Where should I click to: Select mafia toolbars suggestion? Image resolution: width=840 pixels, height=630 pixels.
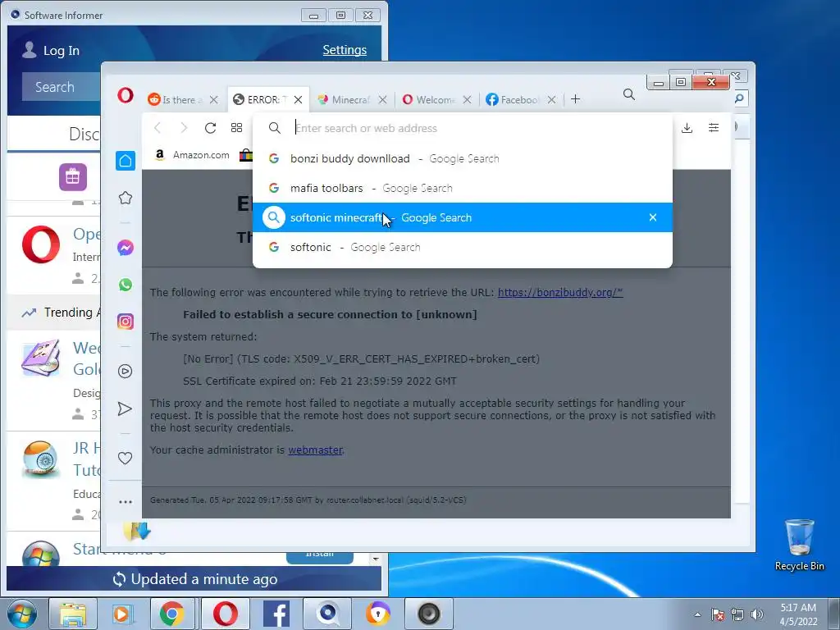[463, 188]
